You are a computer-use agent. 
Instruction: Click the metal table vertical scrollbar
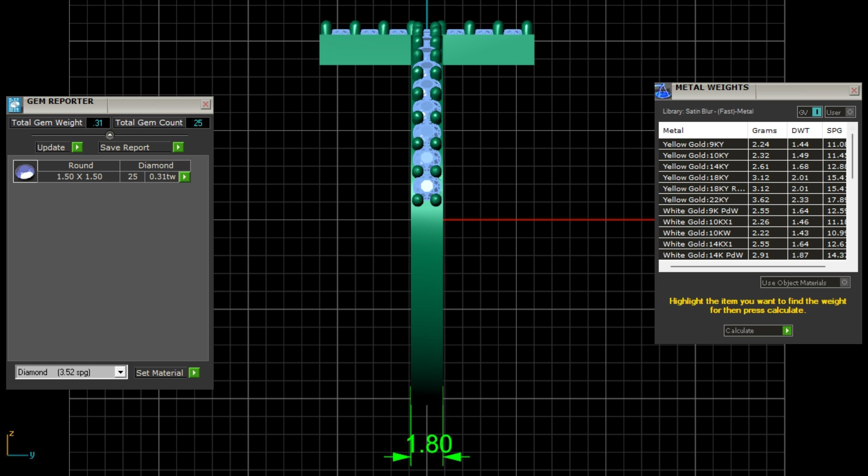(853, 156)
